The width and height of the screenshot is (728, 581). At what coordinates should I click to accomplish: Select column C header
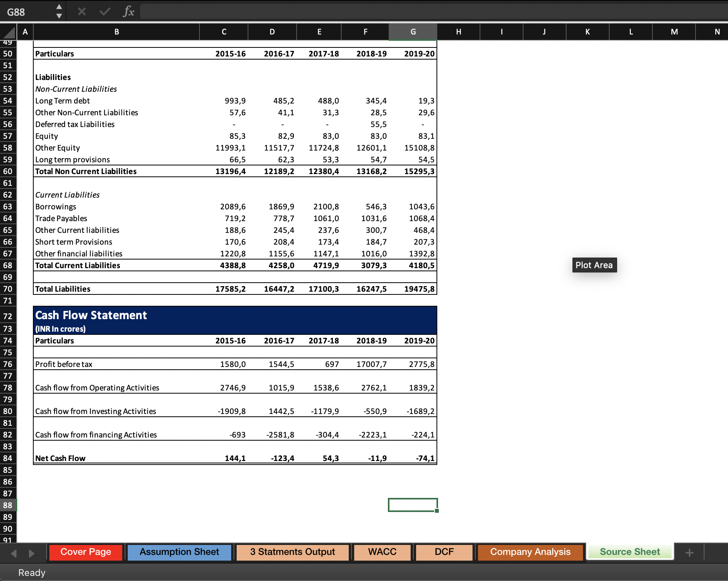click(x=224, y=32)
